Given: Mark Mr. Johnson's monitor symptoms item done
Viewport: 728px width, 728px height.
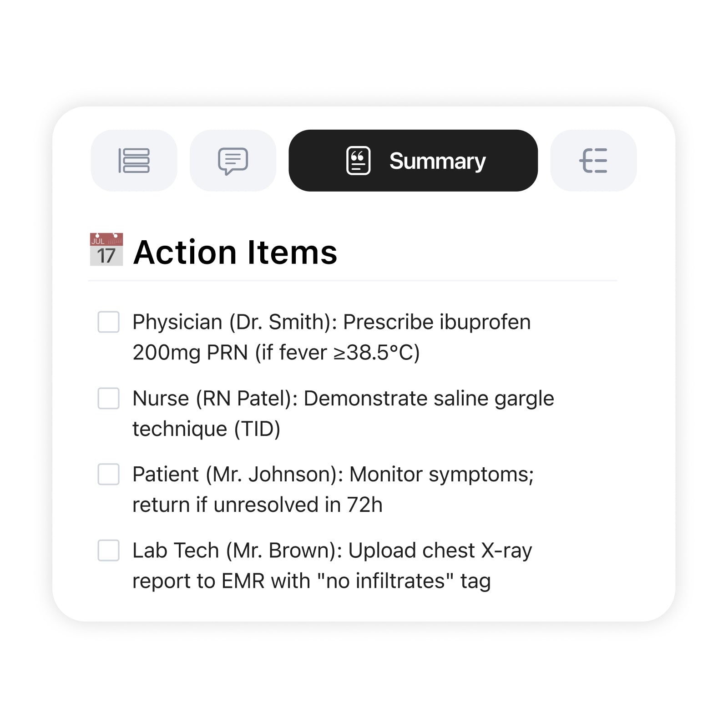Looking at the screenshot, I should coord(109,475).
